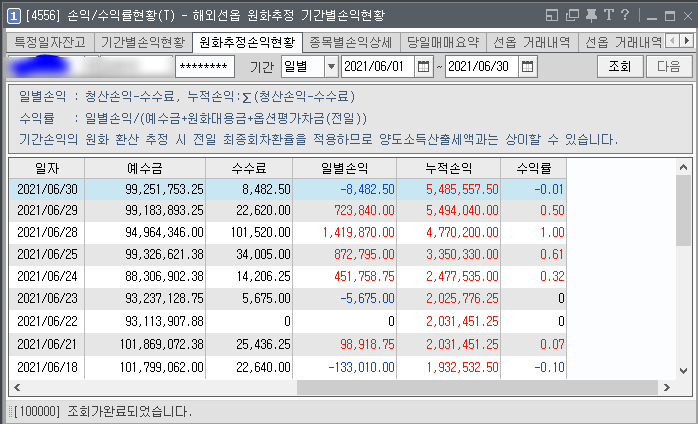Select the 2021/06/22 date cell
The image size is (698, 424).
pos(47,321)
